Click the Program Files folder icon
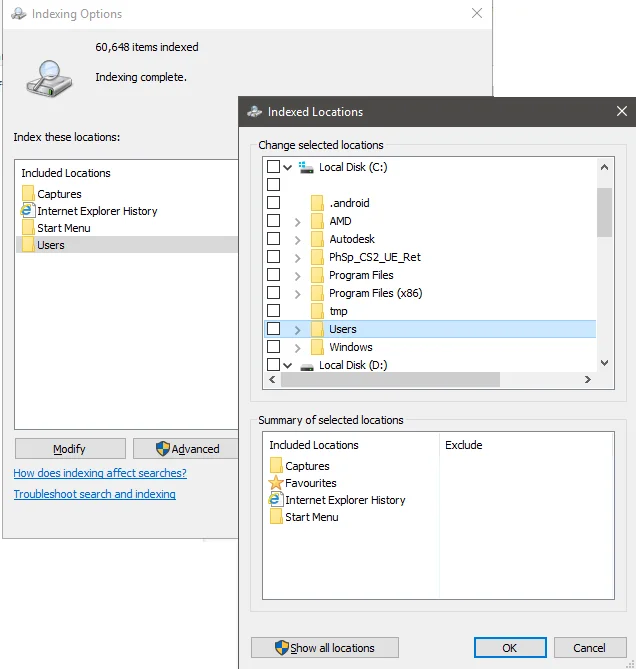636x669 pixels. click(317, 275)
